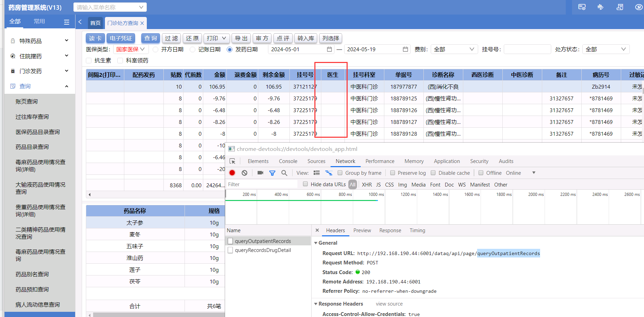Expand the 处方状态 dropdown
Screen dimensions: 644x317
coord(606,49)
